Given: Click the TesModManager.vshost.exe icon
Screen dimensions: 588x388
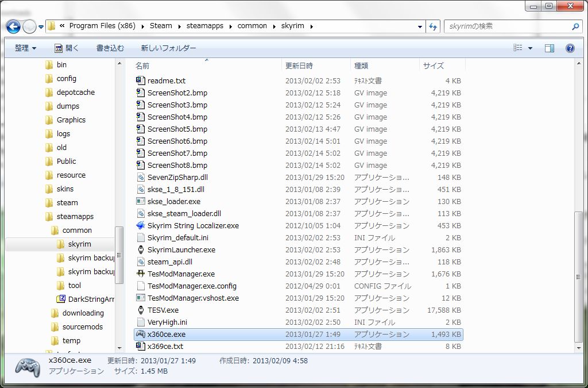Looking at the screenshot, I should (140, 298).
